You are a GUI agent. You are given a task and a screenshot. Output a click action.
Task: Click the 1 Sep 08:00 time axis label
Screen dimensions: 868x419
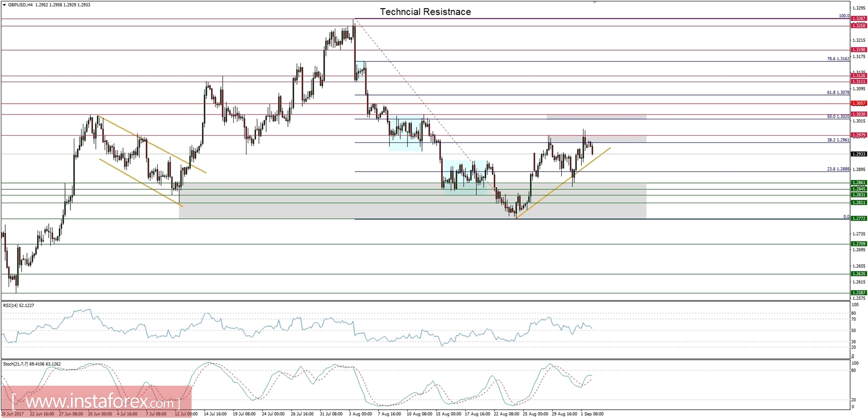coord(592,414)
